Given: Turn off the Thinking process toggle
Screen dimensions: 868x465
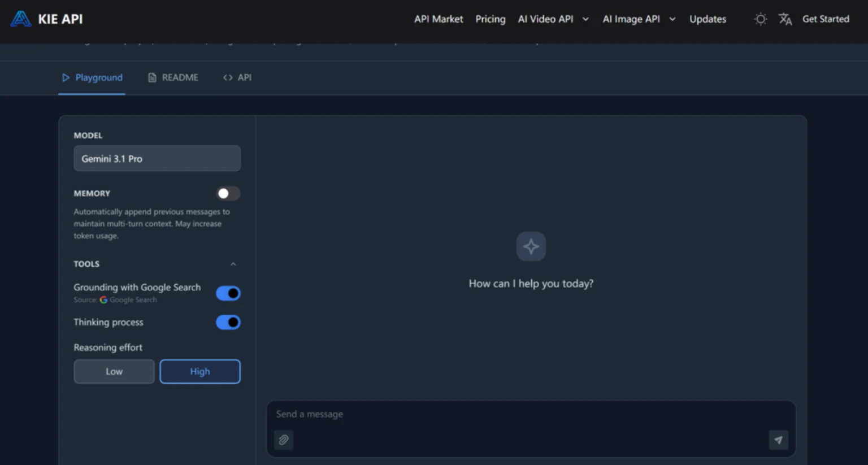Looking at the screenshot, I should pyautogui.click(x=228, y=322).
